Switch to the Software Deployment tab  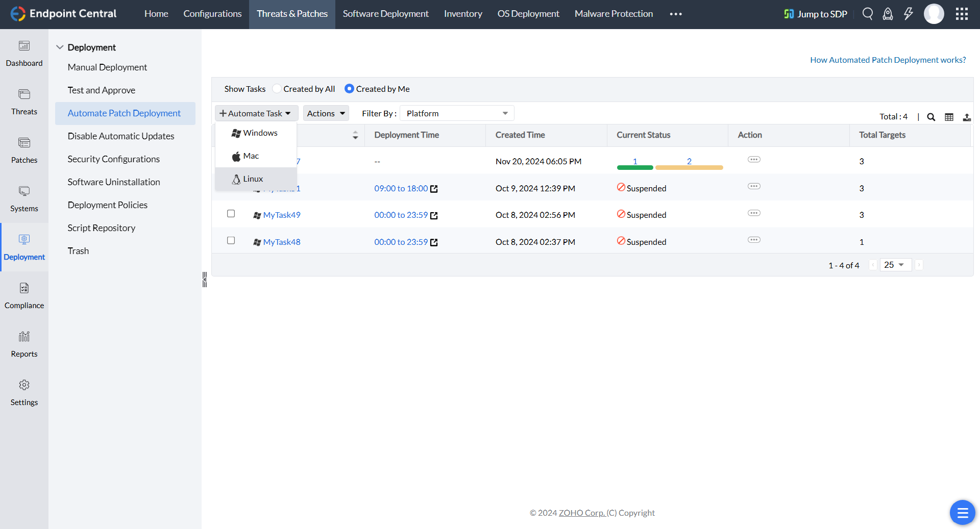[x=385, y=14]
